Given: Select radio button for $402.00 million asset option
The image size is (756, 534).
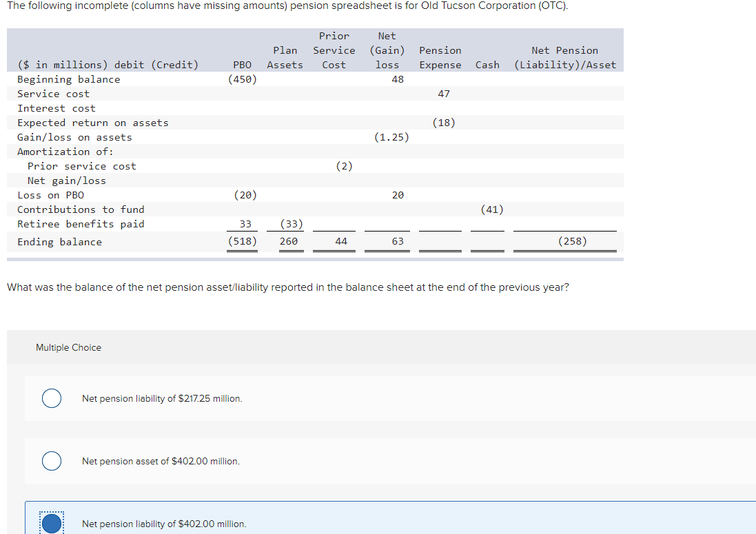Looking at the screenshot, I should 51,461.
